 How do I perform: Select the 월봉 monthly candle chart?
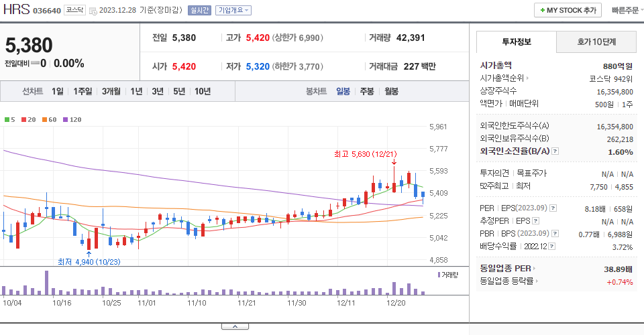(391, 91)
